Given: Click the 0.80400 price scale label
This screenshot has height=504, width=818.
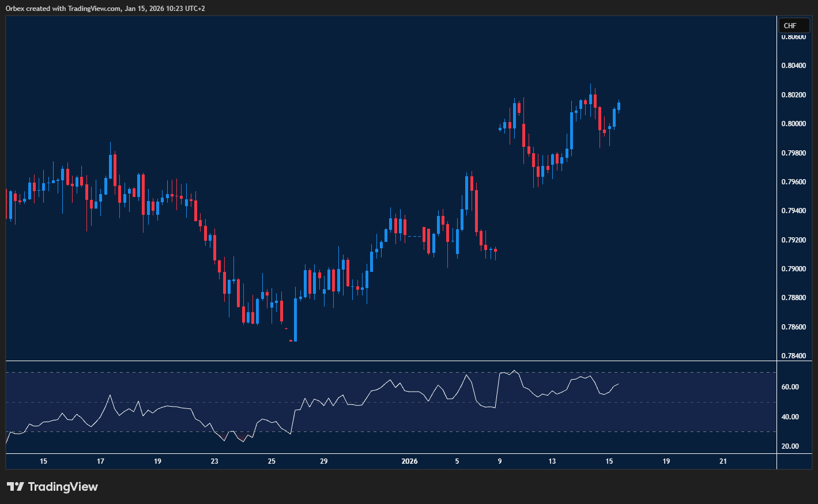Looking at the screenshot, I should (x=793, y=66).
